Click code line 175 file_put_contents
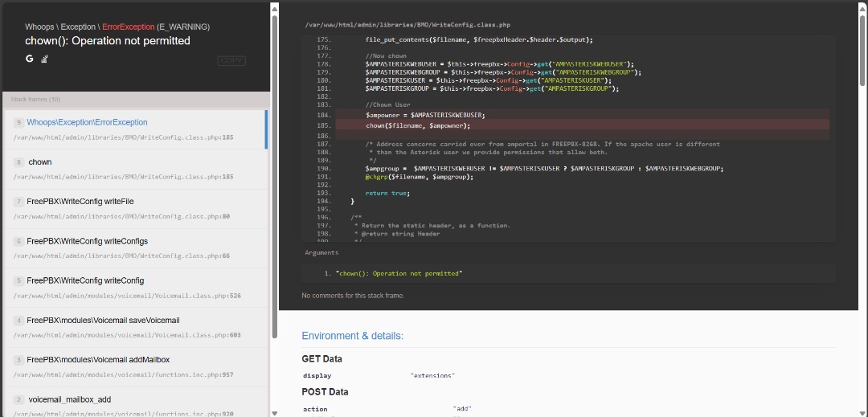The height and width of the screenshot is (417, 868). (x=479, y=40)
